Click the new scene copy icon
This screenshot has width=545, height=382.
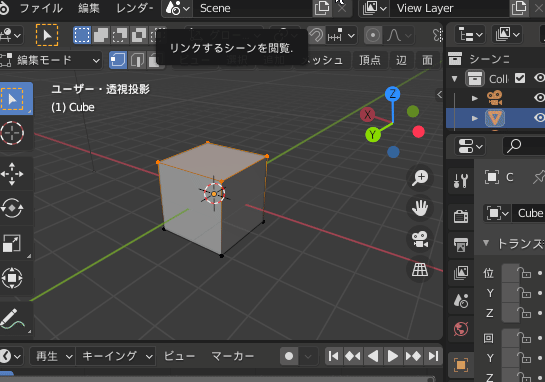coord(322,8)
